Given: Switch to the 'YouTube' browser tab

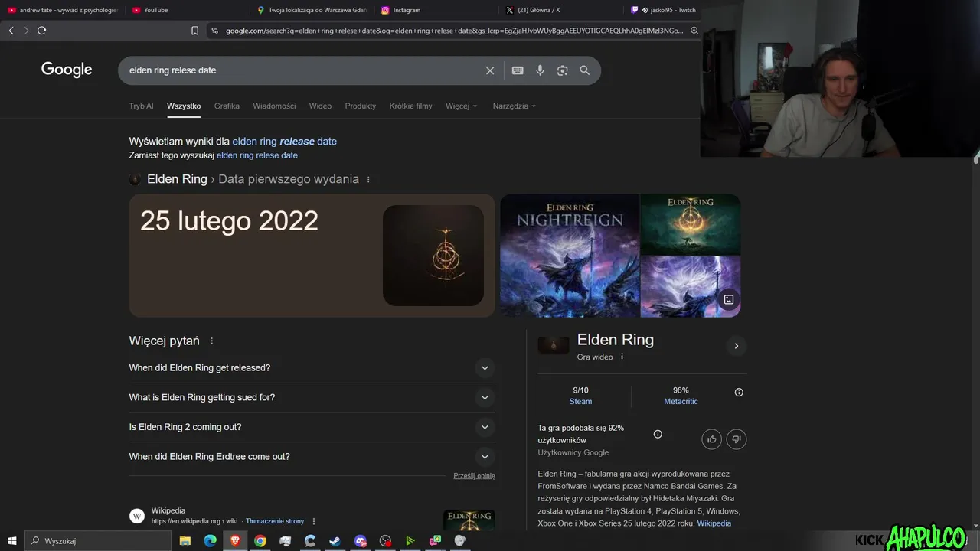Looking at the screenshot, I should coord(188,10).
